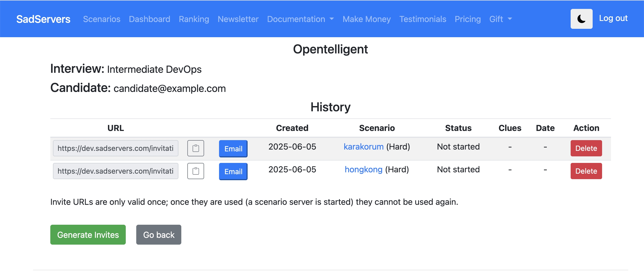Click the Clues column header
The height and width of the screenshot is (275, 644).
click(x=510, y=128)
